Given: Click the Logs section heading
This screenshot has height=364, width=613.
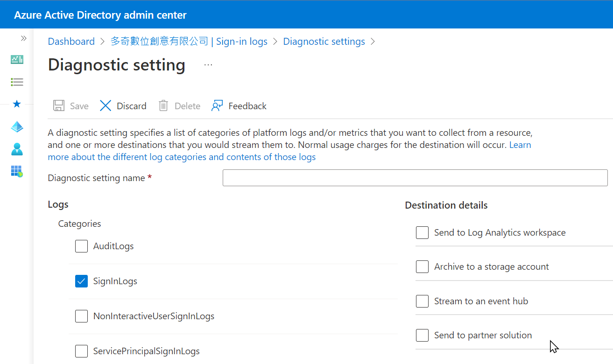Looking at the screenshot, I should pos(58,204).
